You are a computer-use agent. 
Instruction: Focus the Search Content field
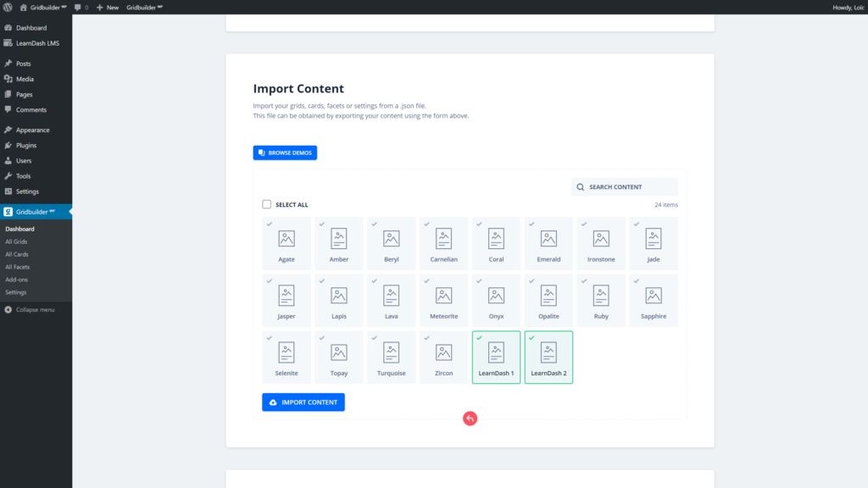625,187
